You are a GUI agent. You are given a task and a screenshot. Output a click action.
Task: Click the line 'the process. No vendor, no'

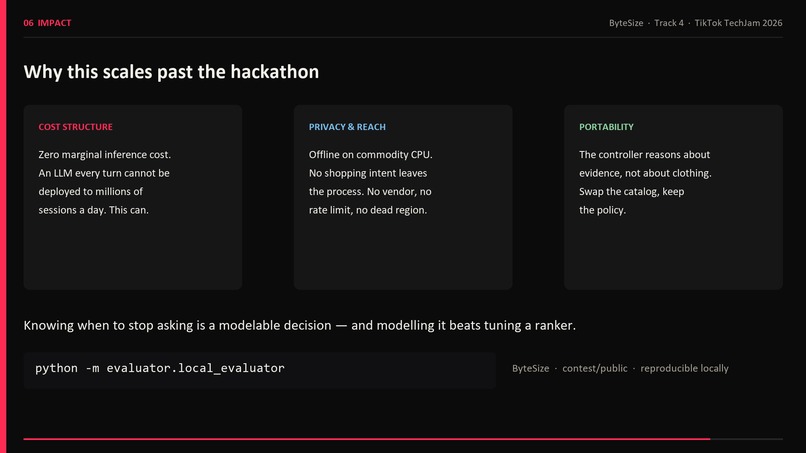pyautogui.click(x=370, y=191)
